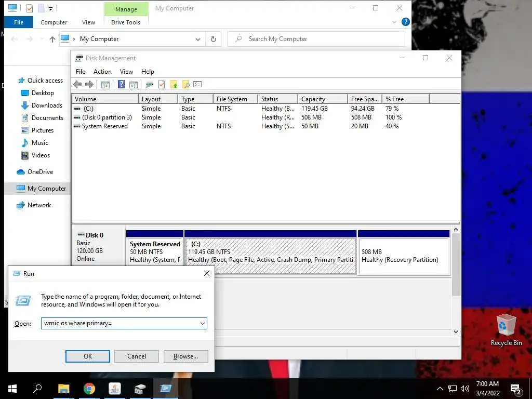Expand the Explorer address bar history dropdown
The width and height of the screenshot is (532, 399).
(x=198, y=39)
